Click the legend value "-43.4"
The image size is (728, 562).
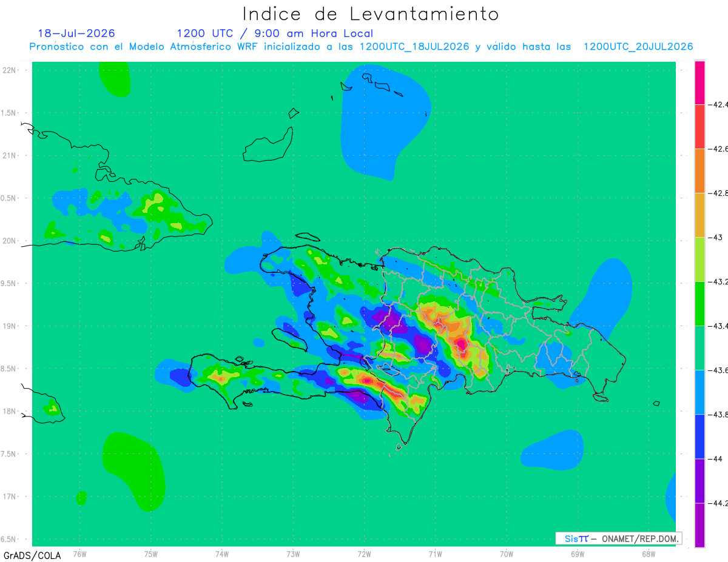[x=720, y=326]
